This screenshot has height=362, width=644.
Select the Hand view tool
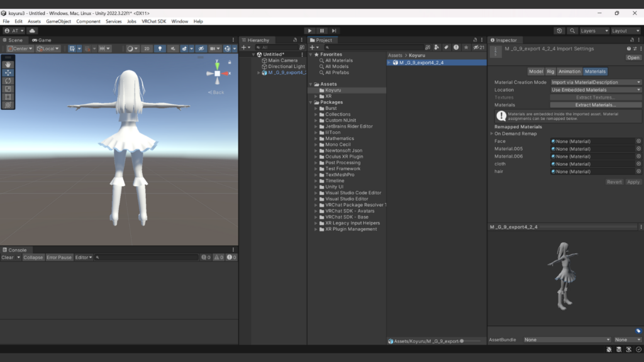coord(8,65)
